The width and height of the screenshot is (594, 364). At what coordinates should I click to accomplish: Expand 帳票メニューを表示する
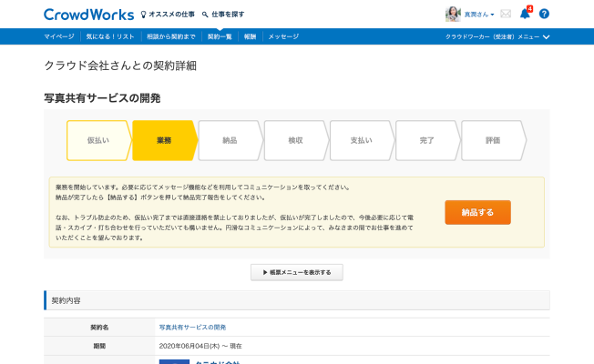point(297,272)
